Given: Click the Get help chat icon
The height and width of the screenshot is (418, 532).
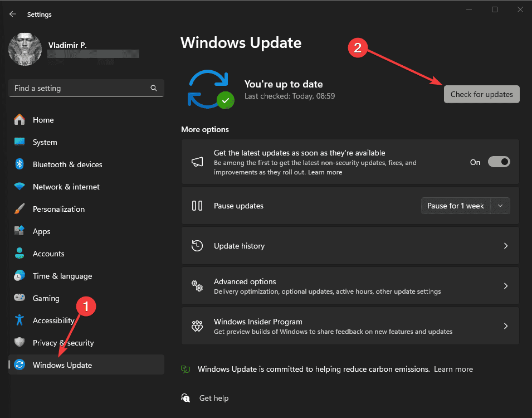Looking at the screenshot, I should tap(186, 398).
